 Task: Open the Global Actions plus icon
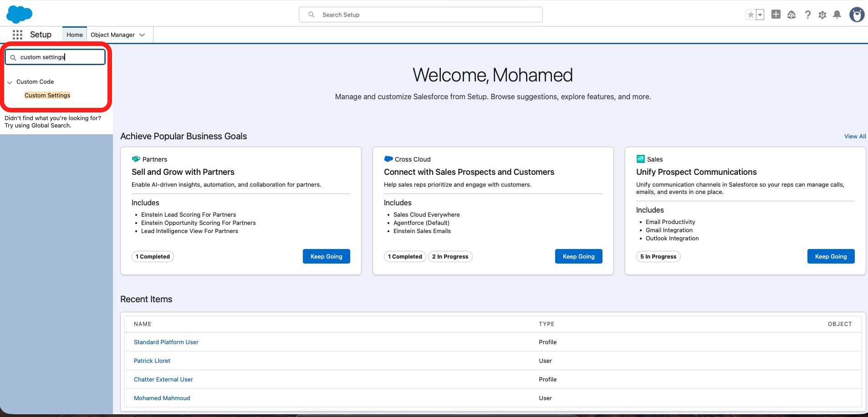point(776,15)
